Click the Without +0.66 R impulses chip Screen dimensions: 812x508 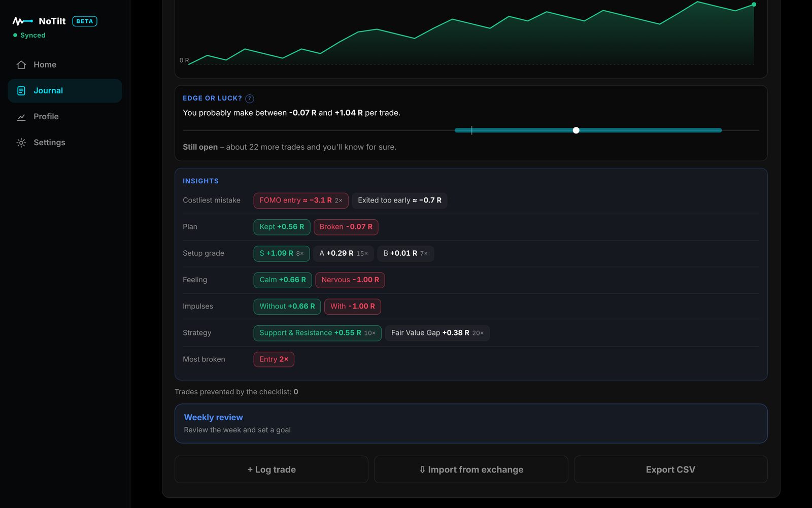point(287,306)
